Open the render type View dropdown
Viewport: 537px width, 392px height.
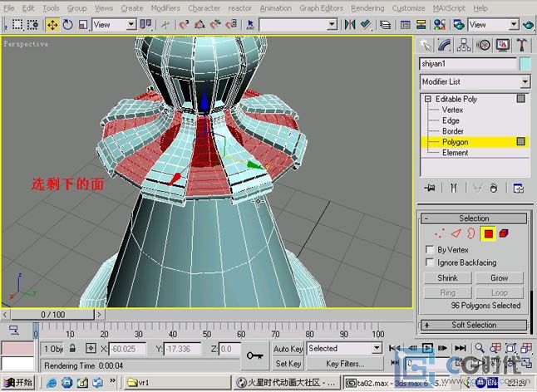click(493, 25)
